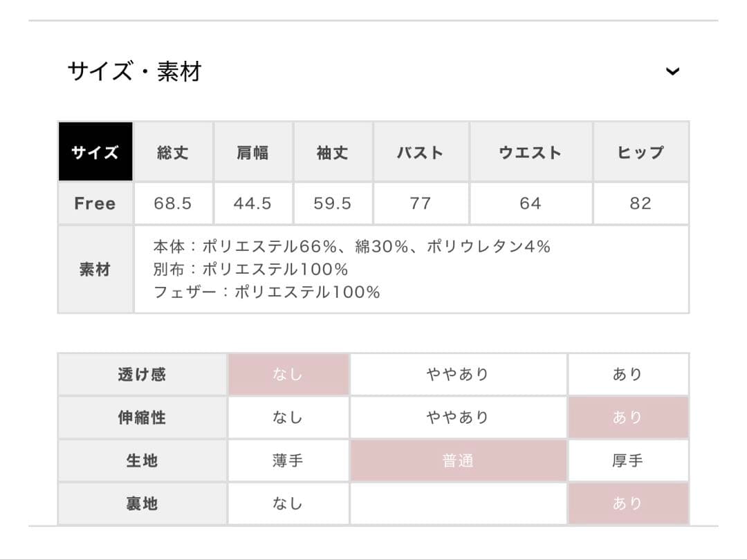Click the バスト column header

(x=421, y=152)
